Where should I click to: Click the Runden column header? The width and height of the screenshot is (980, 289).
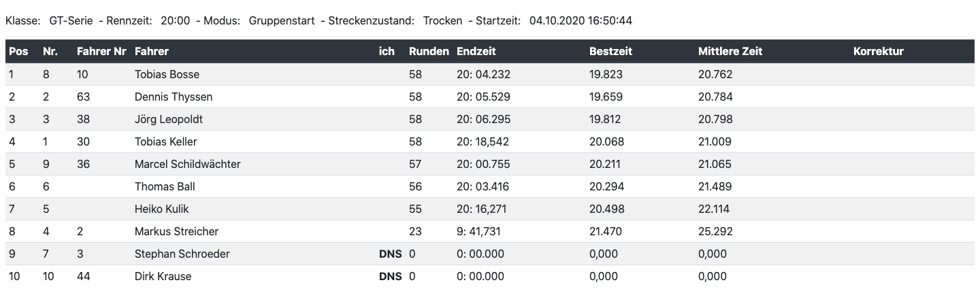pyautogui.click(x=428, y=51)
